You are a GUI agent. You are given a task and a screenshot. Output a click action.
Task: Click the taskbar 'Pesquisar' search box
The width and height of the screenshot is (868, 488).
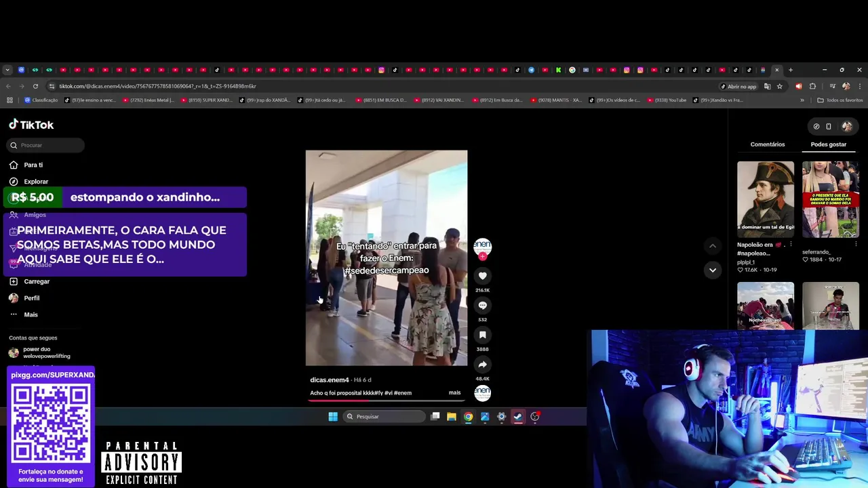point(382,416)
